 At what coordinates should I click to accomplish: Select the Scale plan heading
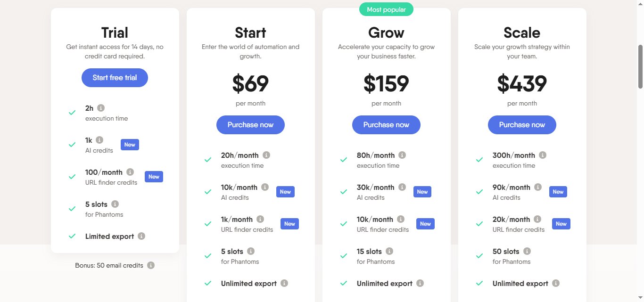tap(522, 33)
